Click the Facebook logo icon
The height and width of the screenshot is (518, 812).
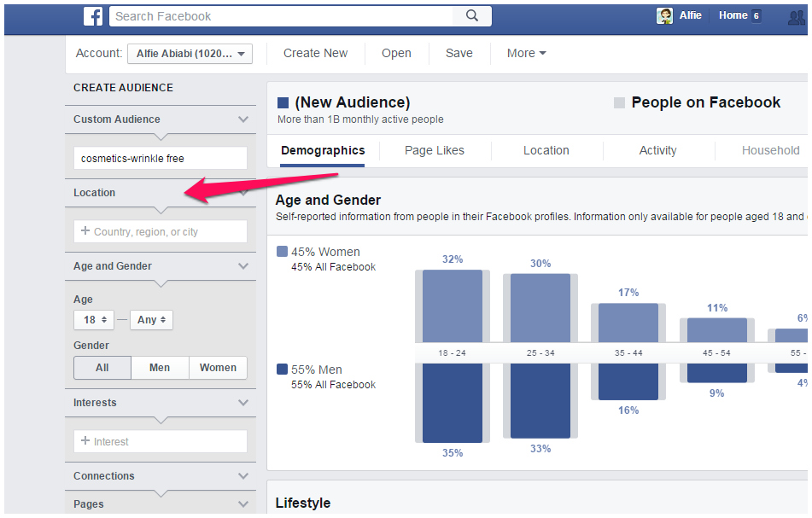(93, 16)
